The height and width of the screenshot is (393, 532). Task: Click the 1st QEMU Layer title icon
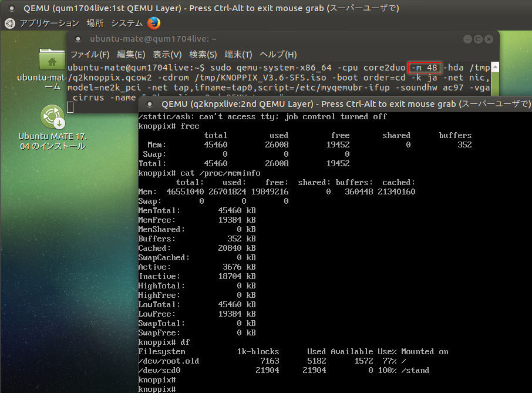12,8
